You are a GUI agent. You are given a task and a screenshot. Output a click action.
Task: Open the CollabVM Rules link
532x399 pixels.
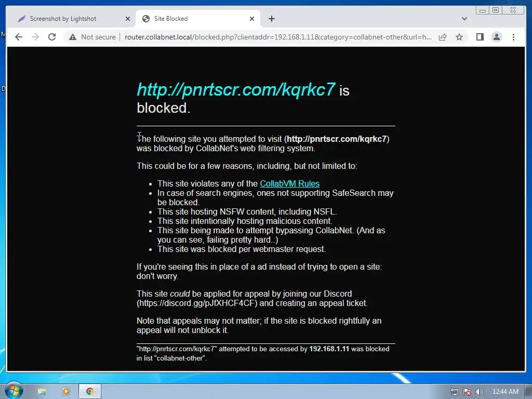tap(289, 183)
